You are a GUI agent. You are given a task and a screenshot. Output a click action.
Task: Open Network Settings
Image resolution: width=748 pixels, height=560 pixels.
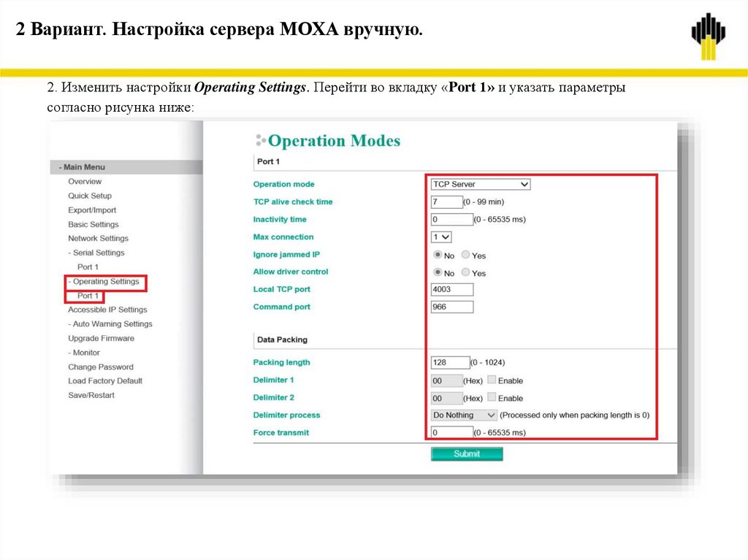pyautogui.click(x=99, y=238)
